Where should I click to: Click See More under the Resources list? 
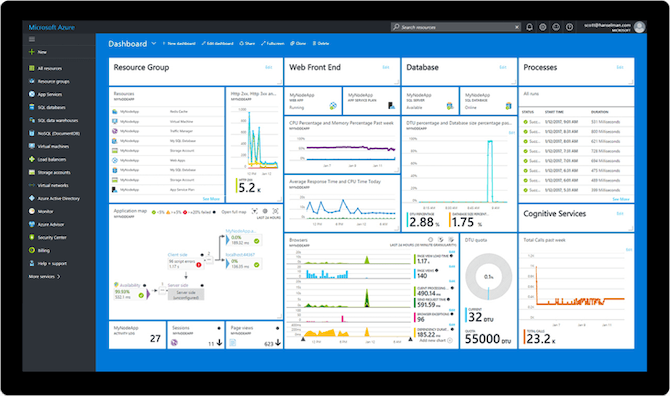click(211, 199)
